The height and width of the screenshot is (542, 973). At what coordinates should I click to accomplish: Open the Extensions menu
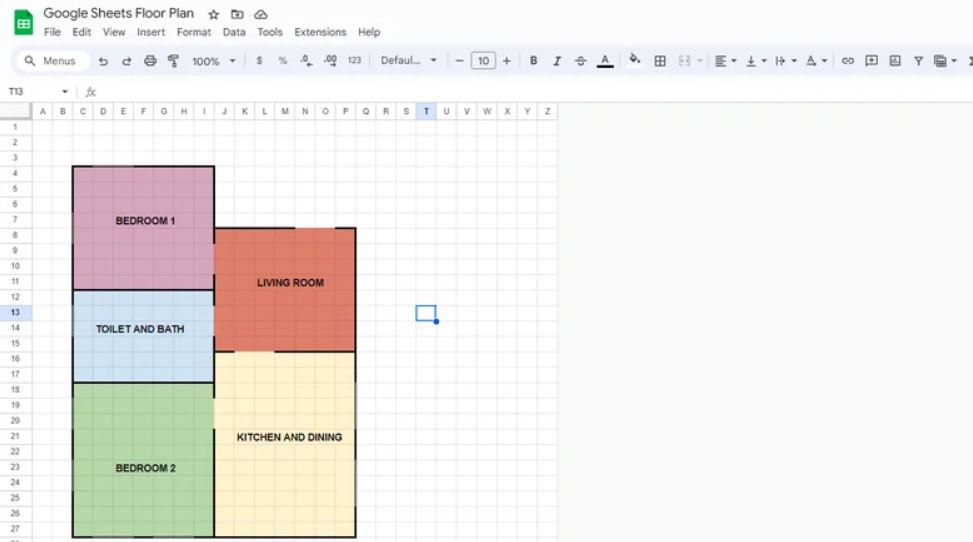point(320,32)
